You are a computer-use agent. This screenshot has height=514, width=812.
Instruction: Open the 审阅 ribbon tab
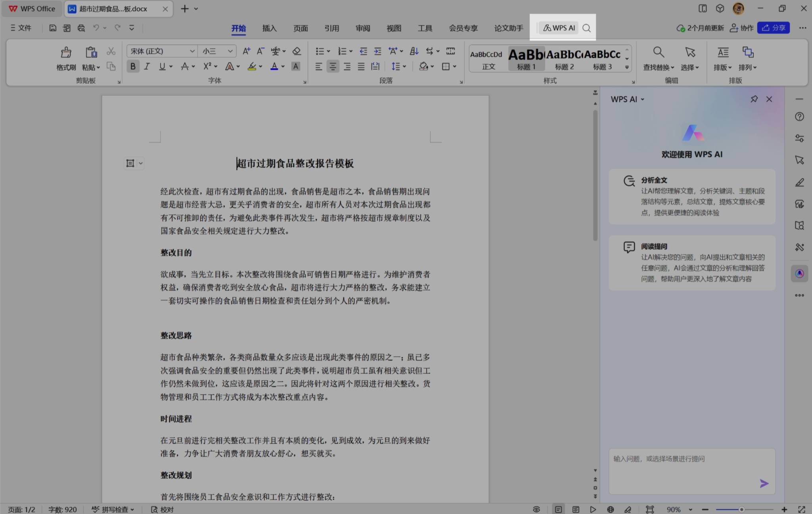(x=362, y=28)
